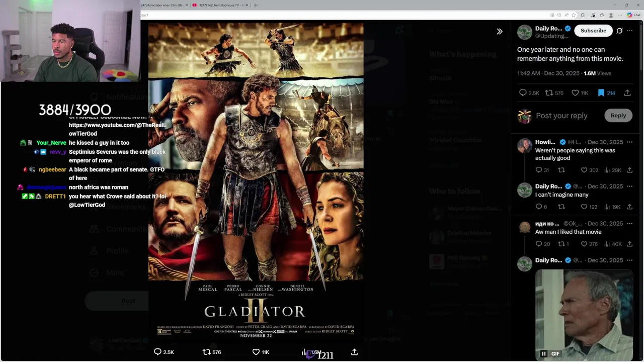644x362 pixels.
Task: Open the Howli... commenter avatar
Action: pyautogui.click(x=525, y=146)
